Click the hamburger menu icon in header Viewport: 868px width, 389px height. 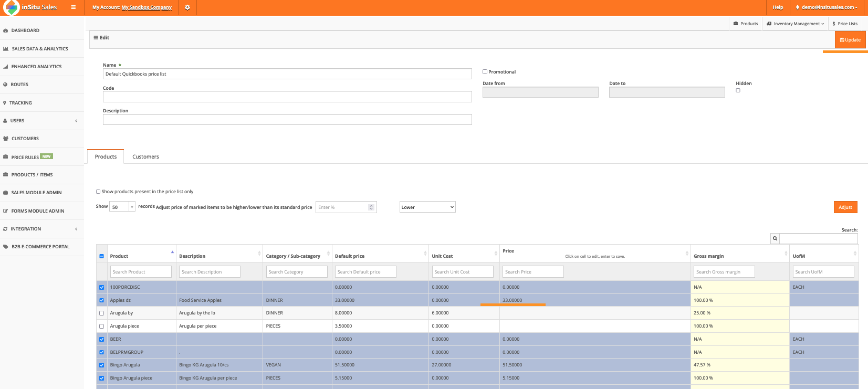pyautogui.click(x=73, y=7)
